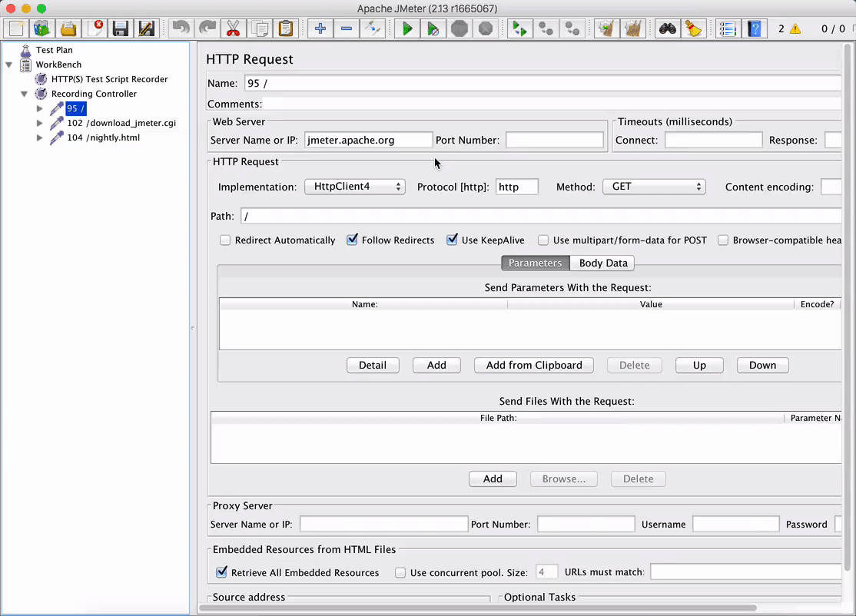The height and width of the screenshot is (616, 856).
Task: Open the Method GET dropdown
Action: pyautogui.click(x=654, y=187)
